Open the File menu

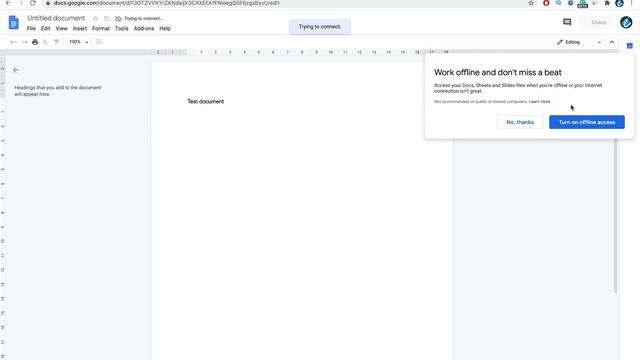tap(31, 29)
